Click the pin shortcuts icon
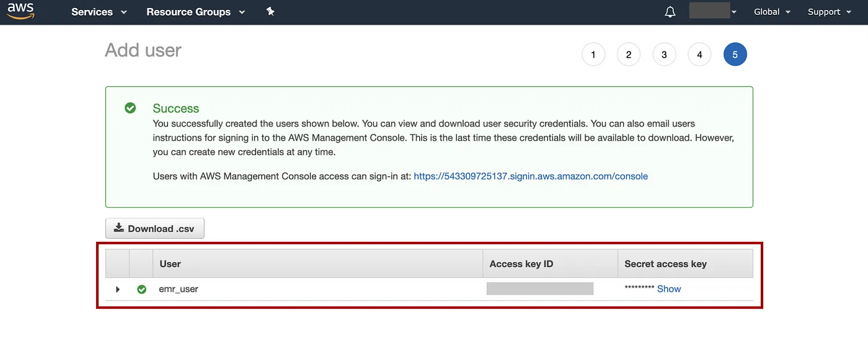The image size is (868, 346). coord(270,12)
